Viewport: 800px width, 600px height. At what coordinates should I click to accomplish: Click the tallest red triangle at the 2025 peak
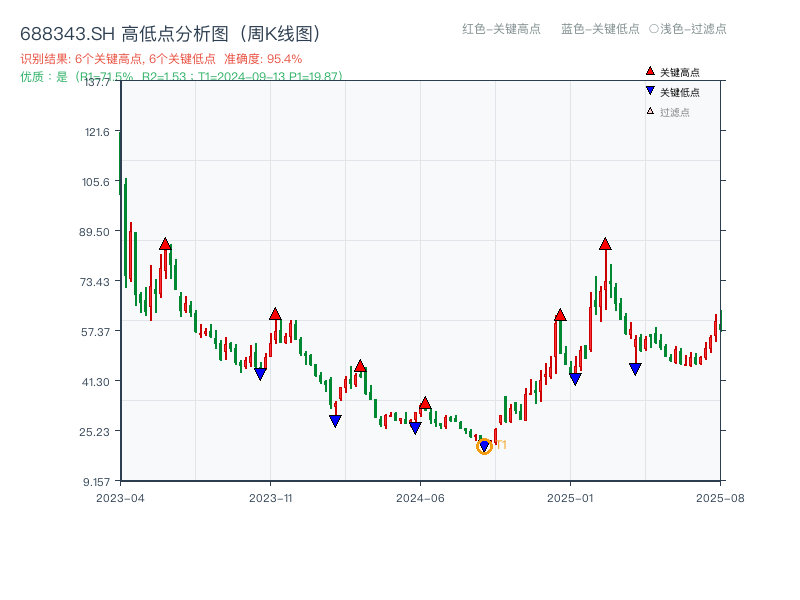pos(605,242)
